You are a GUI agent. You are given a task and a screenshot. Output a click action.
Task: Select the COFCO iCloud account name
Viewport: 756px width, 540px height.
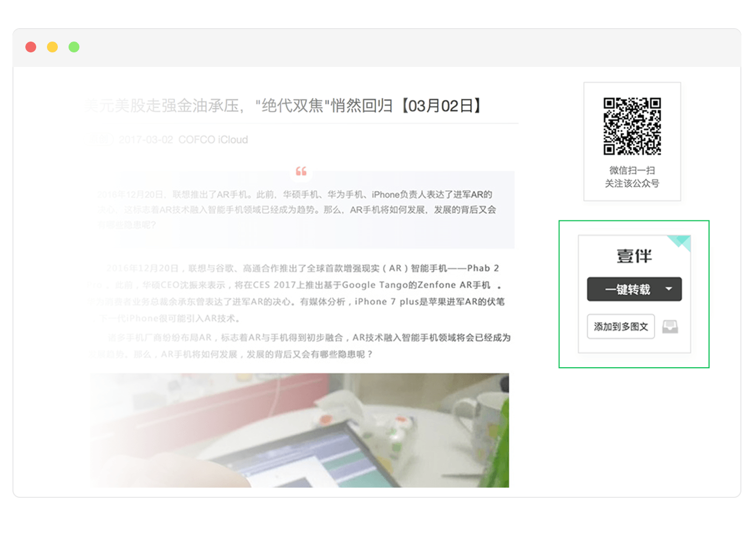click(213, 139)
